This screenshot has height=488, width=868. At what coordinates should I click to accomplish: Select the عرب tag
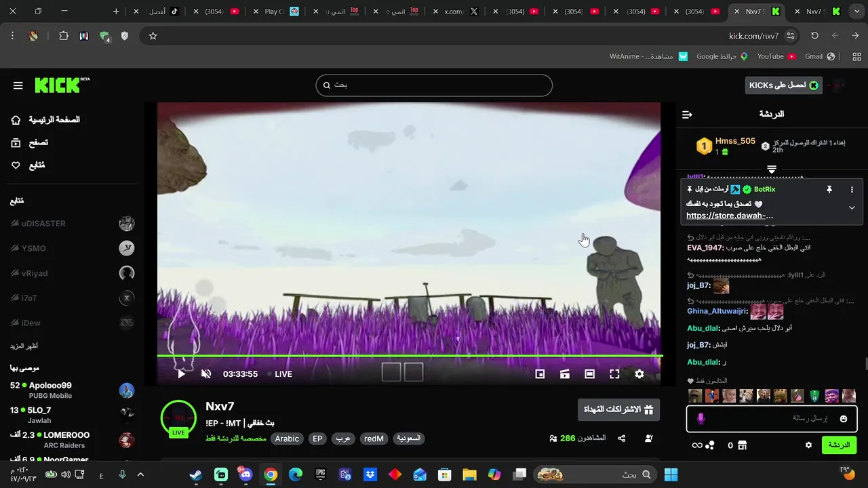343,439
